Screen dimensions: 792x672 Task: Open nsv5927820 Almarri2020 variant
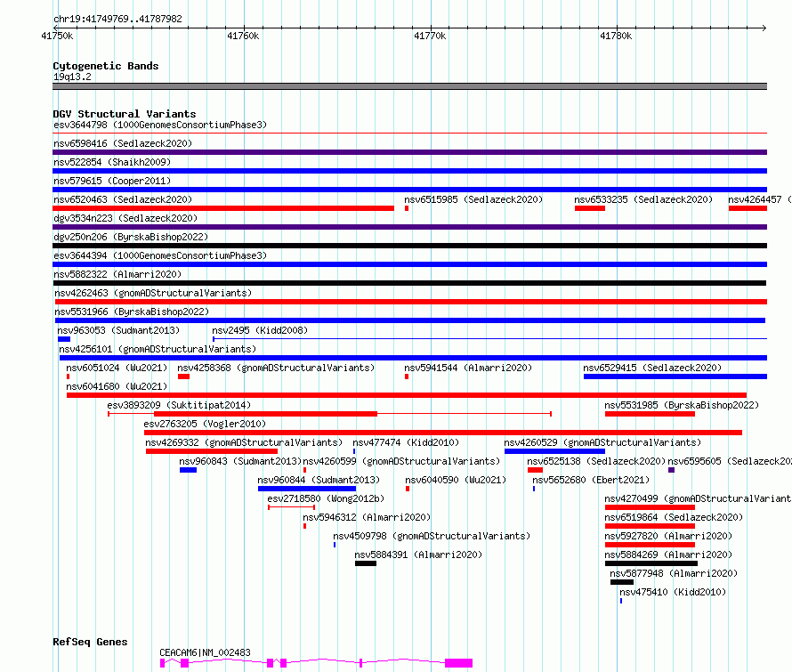[669, 536]
